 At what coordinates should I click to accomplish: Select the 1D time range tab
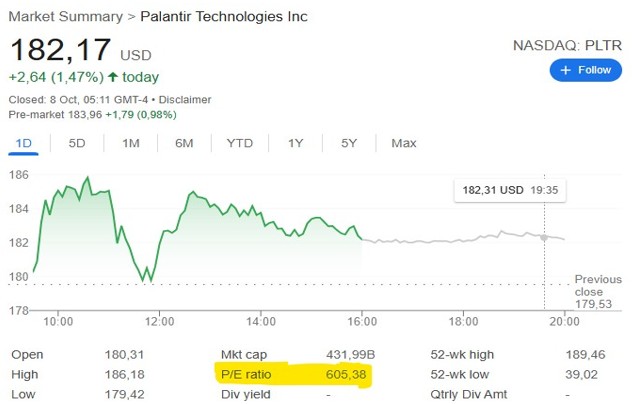22,143
